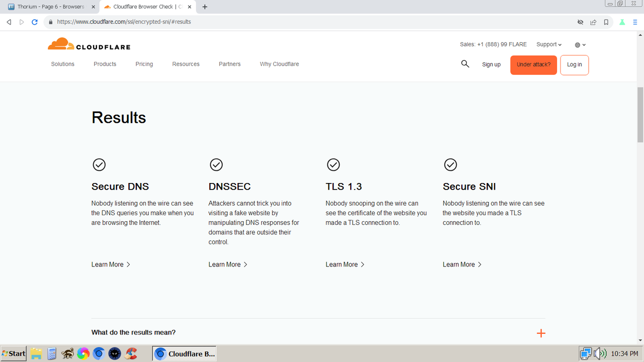The width and height of the screenshot is (644, 362).
Task: Open the globe language selector
Action: click(580, 45)
